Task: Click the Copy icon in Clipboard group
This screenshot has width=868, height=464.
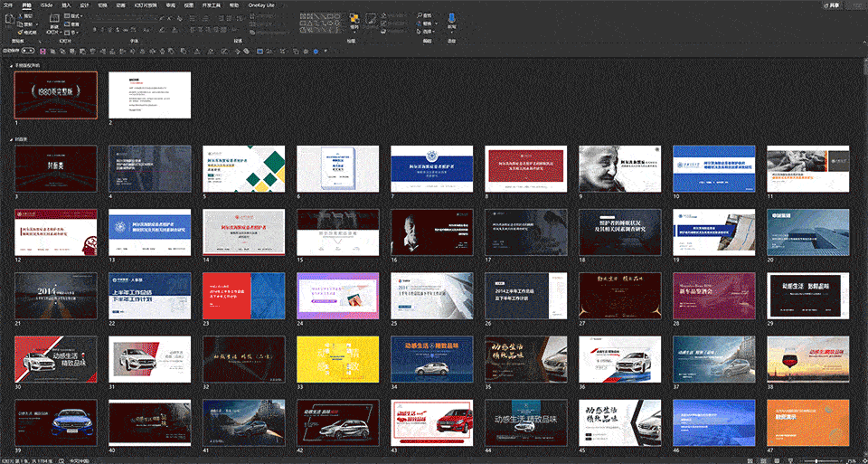Action: (x=20, y=24)
